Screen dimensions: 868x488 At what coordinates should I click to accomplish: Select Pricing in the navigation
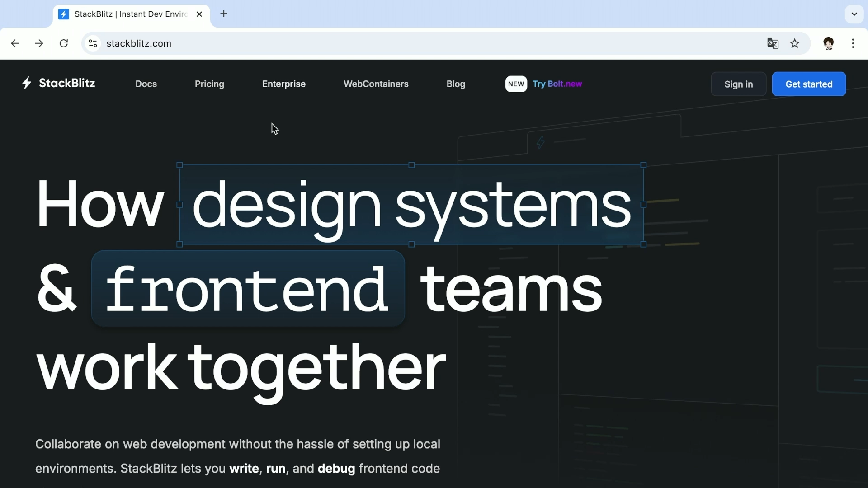pyautogui.click(x=209, y=84)
